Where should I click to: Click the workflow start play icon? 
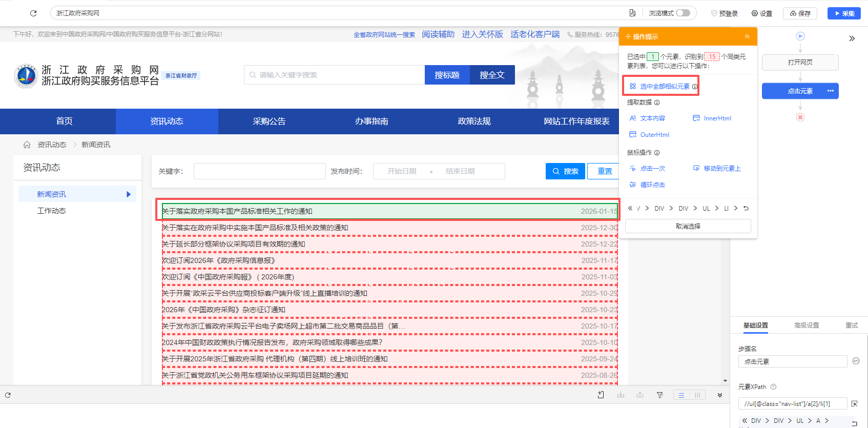tap(800, 36)
